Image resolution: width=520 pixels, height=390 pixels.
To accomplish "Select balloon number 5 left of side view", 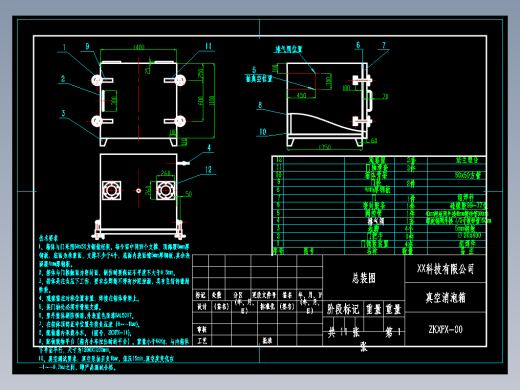I will [x=254, y=69].
